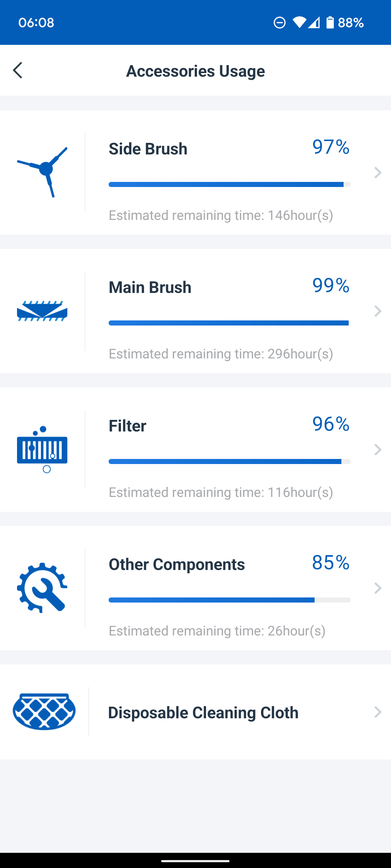Tap Filter estimated remaining time text

(221, 492)
